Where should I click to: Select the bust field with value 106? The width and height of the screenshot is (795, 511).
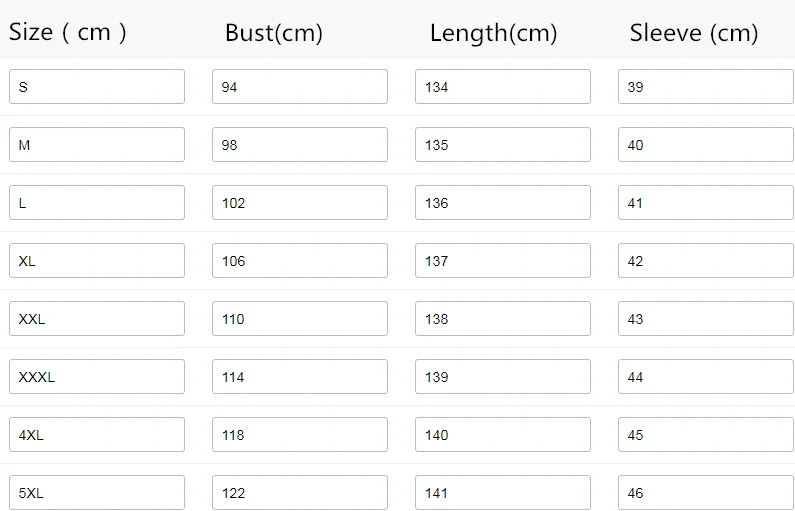(300, 261)
